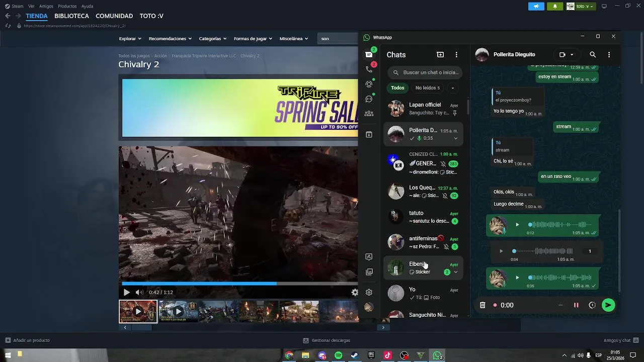The width and height of the screenshot is (644, 362).
Task: Open the Chats panel three-dot menu
Action: (x=456, y=55)
